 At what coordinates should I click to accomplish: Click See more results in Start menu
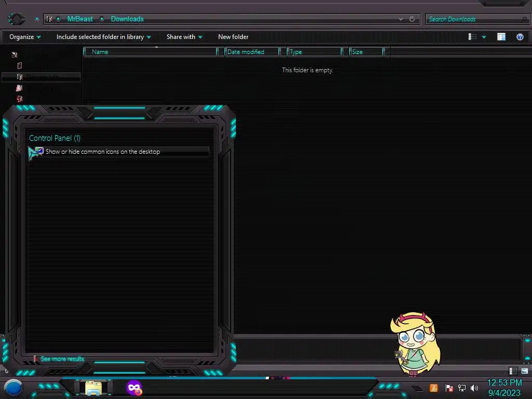[62, 359]
